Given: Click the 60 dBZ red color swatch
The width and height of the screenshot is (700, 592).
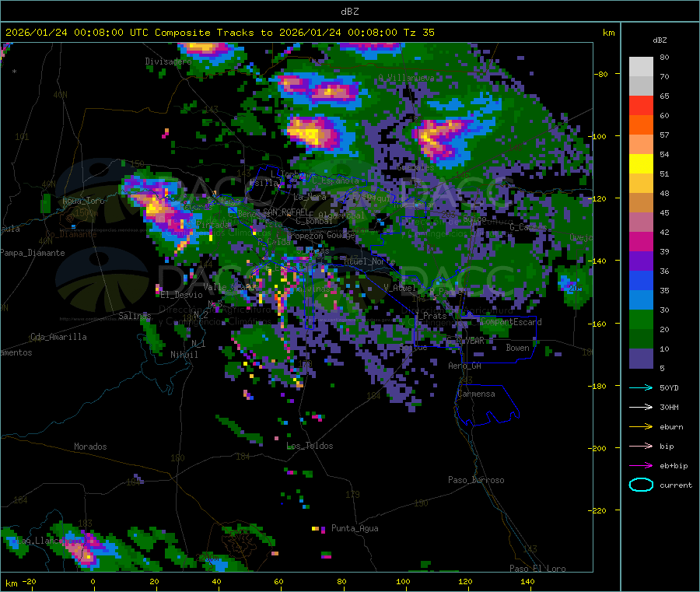Looking at the screenshot, I should [x=641, y=105].
